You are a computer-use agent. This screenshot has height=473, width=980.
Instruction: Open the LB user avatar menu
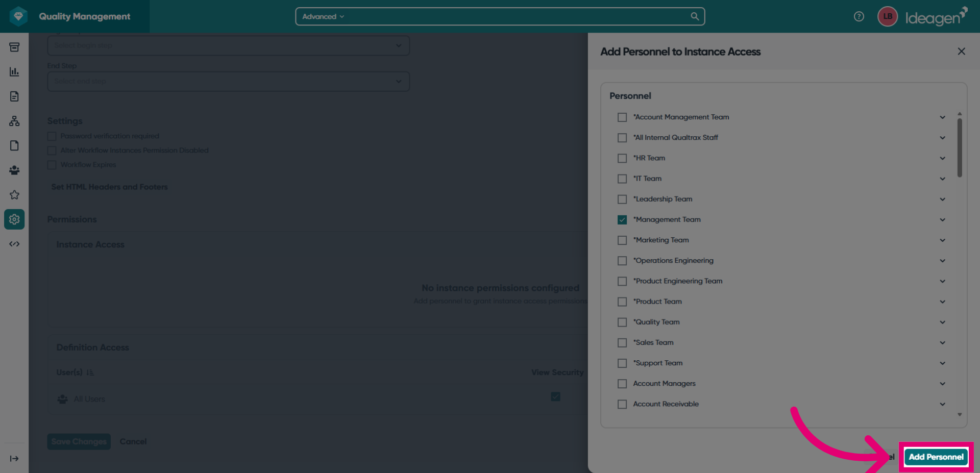(888, 16)
